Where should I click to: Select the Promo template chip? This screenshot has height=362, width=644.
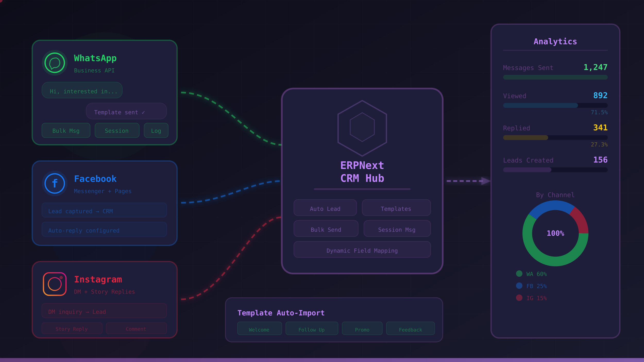coord(362,328)
